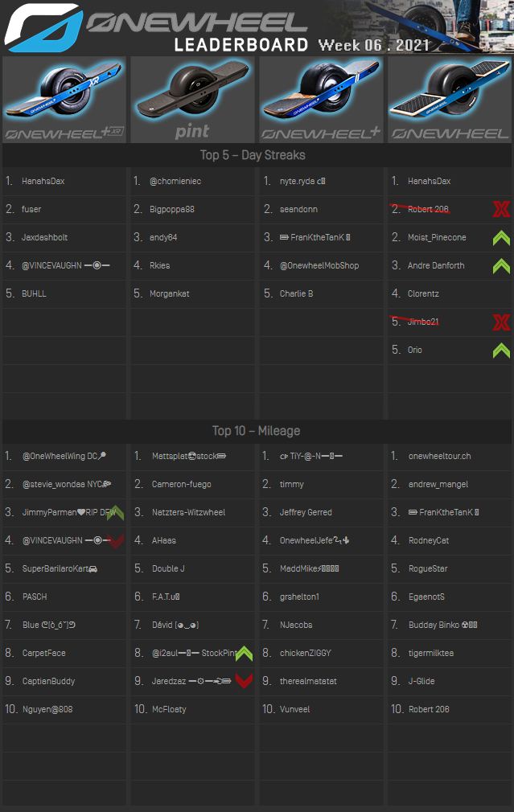Image resolution: width=514 pixels, height=812 pixels.
Task: Click the green up arrow beside JimmyParman
Action: pos(114,511)
